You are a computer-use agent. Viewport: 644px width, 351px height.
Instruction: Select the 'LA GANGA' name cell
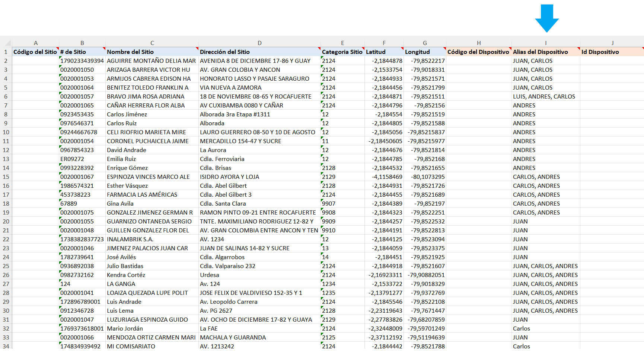click(152, 284)
